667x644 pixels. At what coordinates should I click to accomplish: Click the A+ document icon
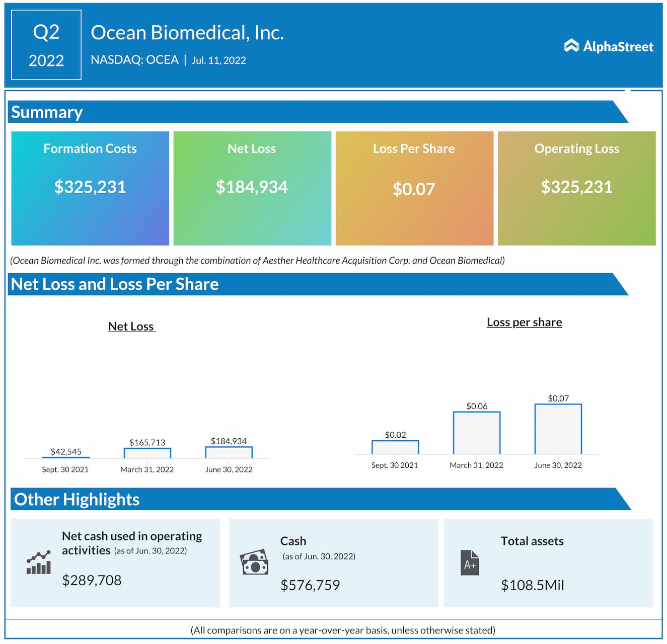469,562
